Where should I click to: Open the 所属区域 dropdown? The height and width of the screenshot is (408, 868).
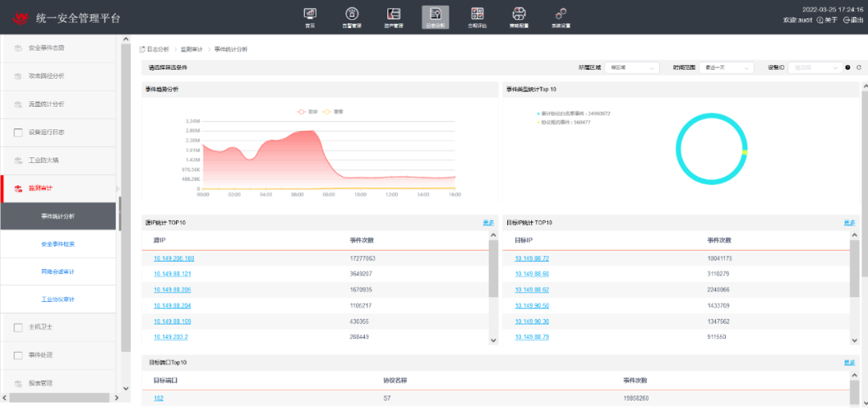point(632,67)
